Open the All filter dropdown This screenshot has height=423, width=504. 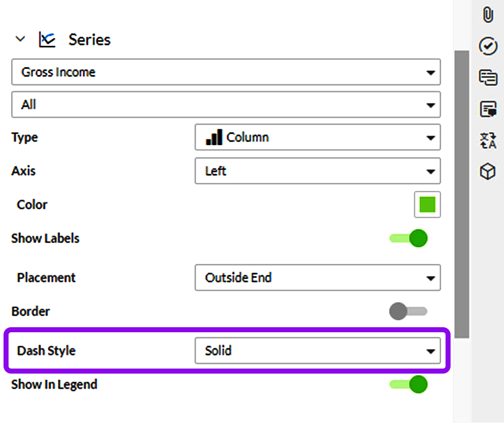pos(226,105)
